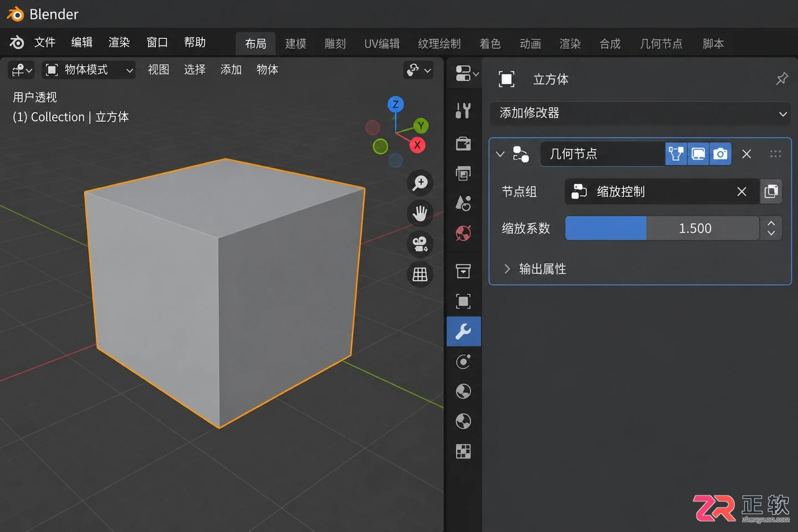Unlink the 缩放控制 node group
This screenshot has width=798, height=532.
point(741,192)
